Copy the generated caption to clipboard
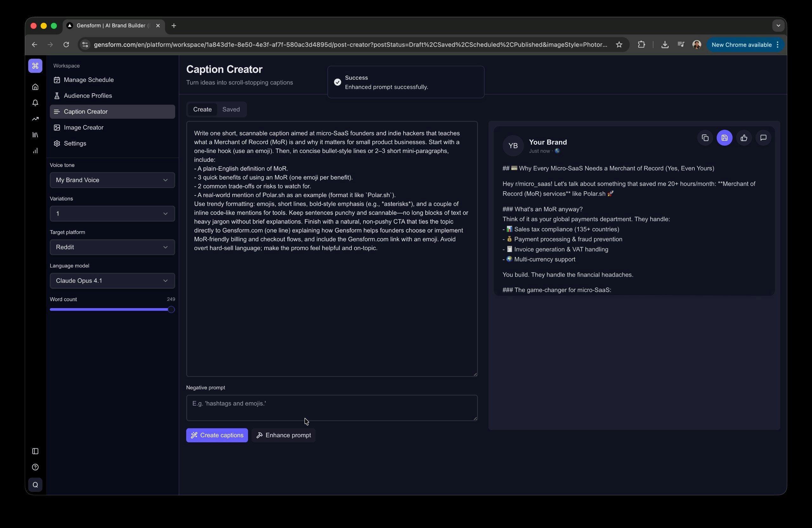812x528 pixels. (705, 138)
